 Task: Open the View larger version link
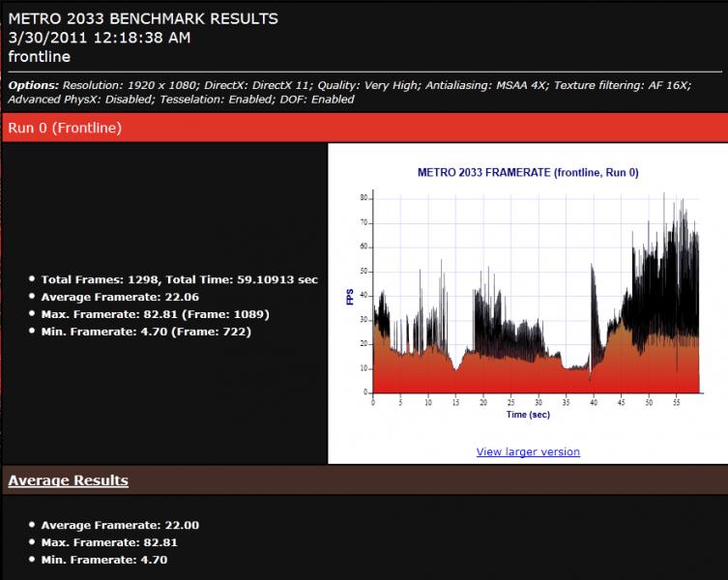[x=528, y=451]
